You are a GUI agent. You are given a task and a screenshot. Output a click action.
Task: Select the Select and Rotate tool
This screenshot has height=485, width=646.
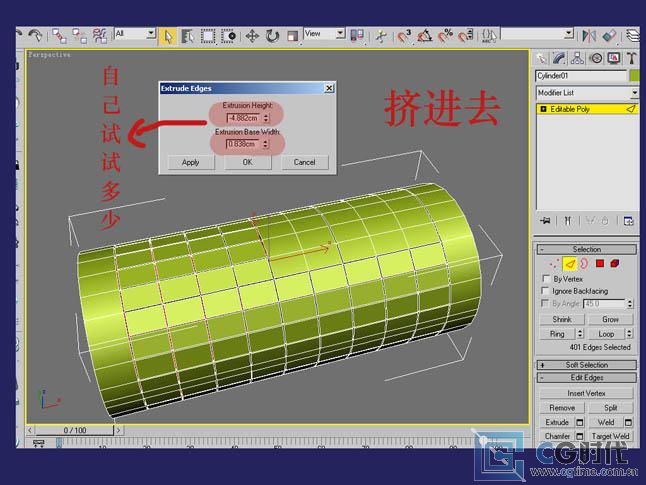coord(272,36)
